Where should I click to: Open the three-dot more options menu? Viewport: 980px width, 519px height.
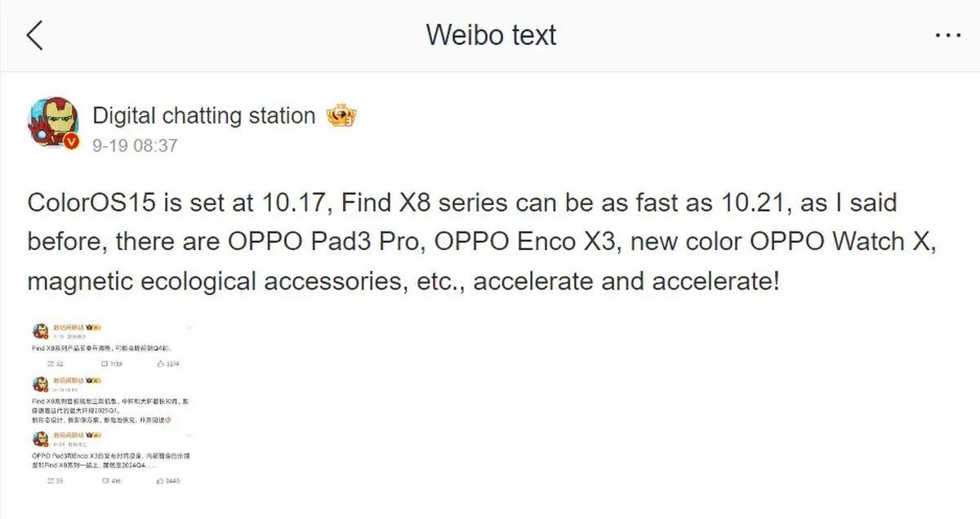point(947,36)
